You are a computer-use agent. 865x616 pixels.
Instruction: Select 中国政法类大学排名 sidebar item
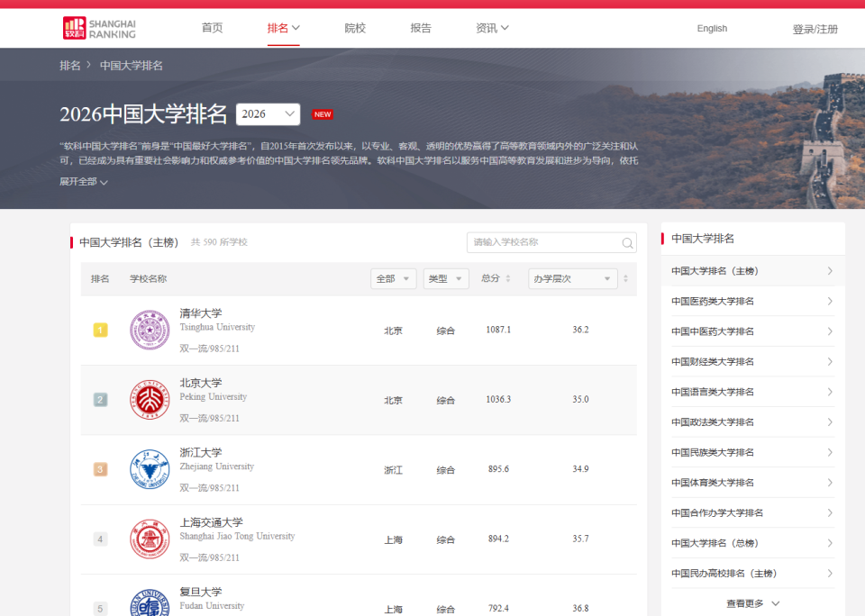click(x=752, y=422)
